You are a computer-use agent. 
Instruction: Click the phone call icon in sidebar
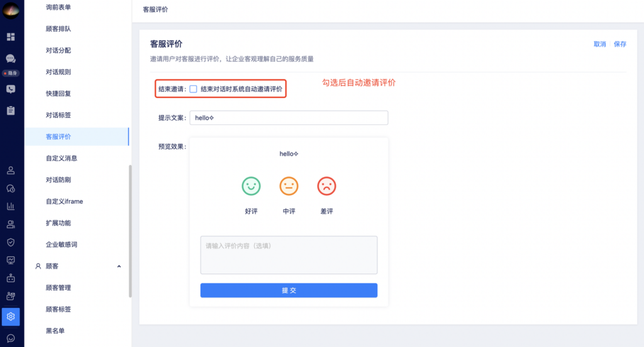click(x=11, y=89)
